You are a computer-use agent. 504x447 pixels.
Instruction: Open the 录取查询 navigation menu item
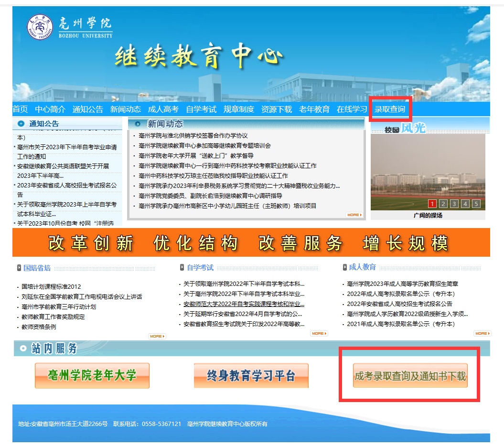coord(390,109)
